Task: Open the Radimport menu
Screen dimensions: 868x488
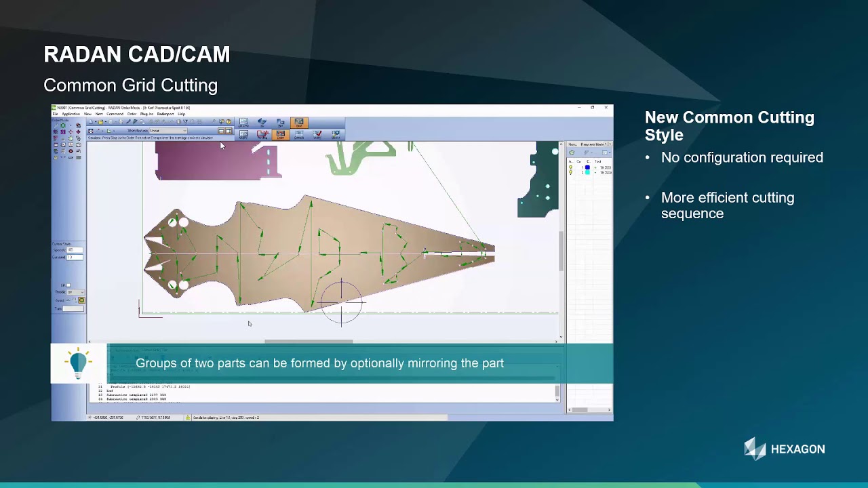Action: tap(165, 114)
